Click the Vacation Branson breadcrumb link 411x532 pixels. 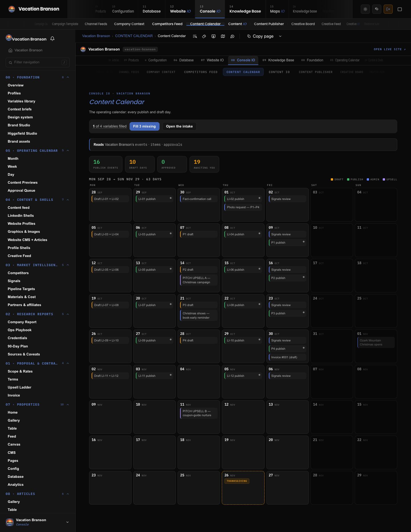click(96, 36)
